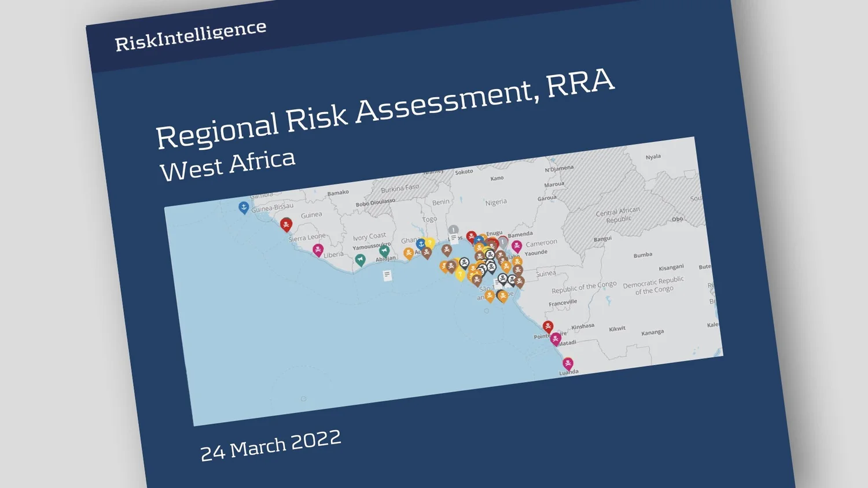Screen dimensions: 868x488
Task: Click the grey exclamation marker near Bamenda
Action: pyautogui.click(x=502, y=241)
